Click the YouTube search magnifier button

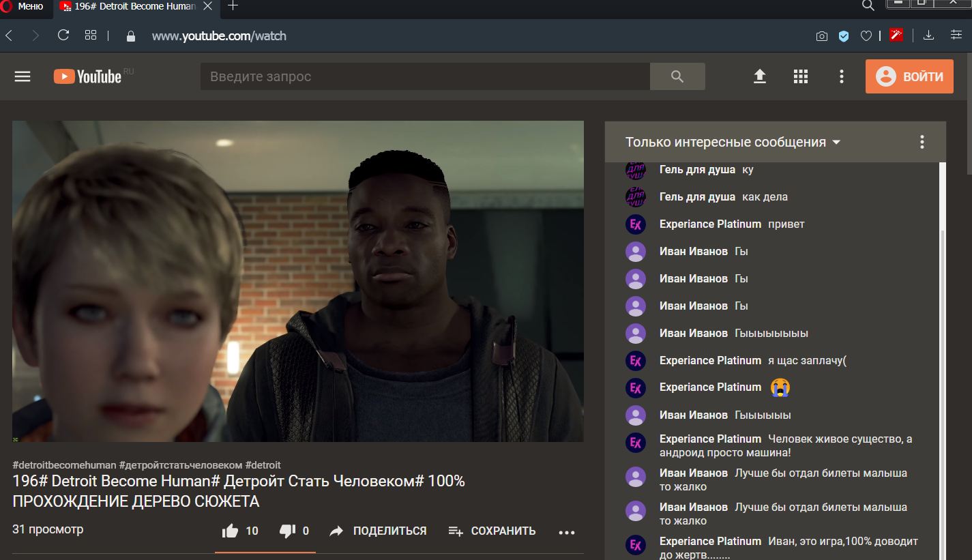tap(677, 76)
